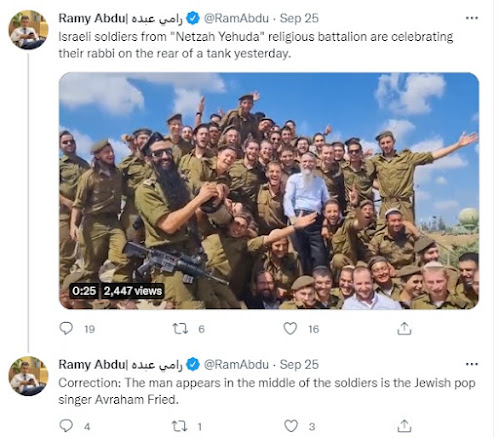Like the Correction tweet with 3 likes
Screen dimensions: 499x438
[x=291, y=426]
